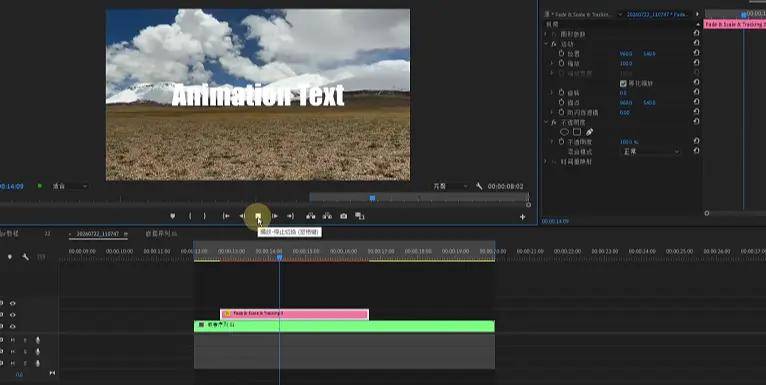
Task: Click the comparison view button
Action: coord(360,216)
